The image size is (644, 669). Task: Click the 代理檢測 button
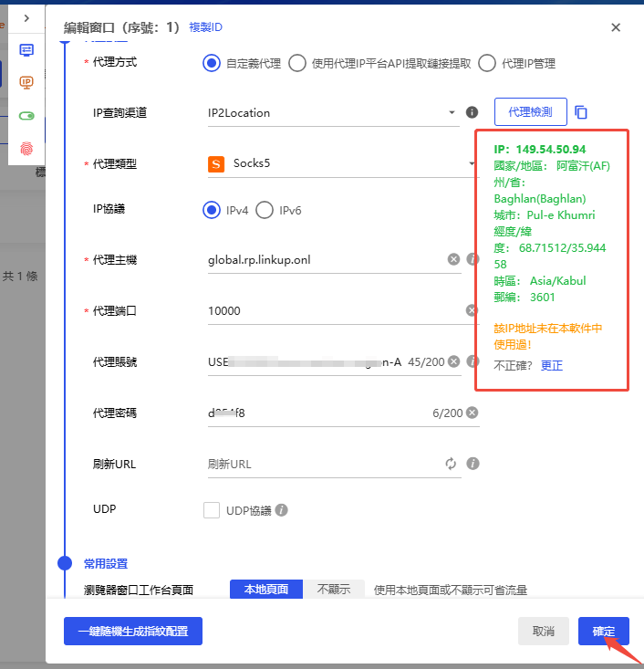[531, 111]
